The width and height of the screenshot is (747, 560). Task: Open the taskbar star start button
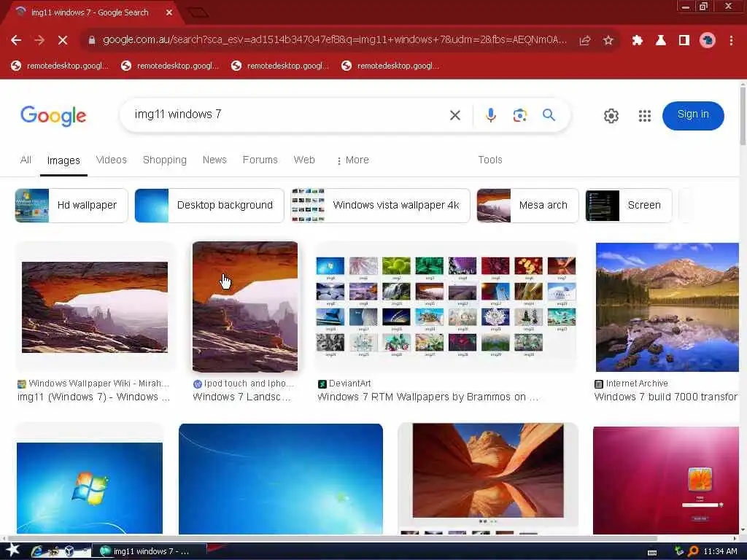click(12, 551)
